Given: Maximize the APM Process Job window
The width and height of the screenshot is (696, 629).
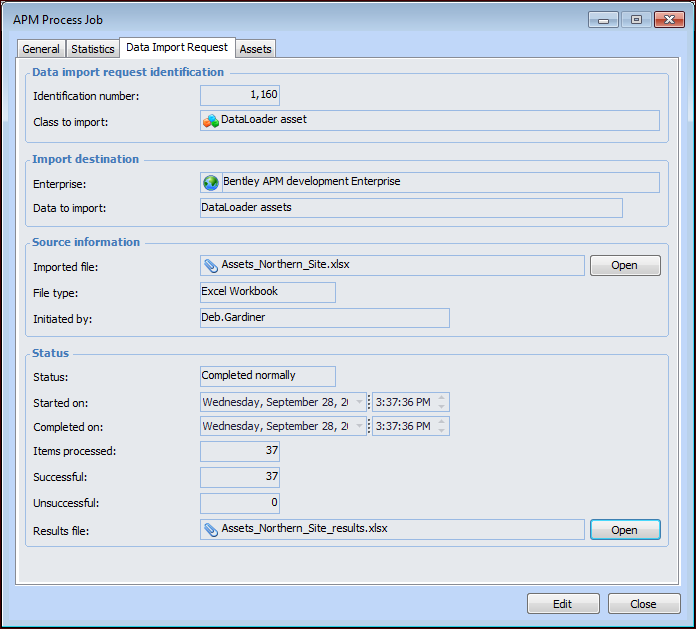Looking at the screenshot, I should (636, 20).
